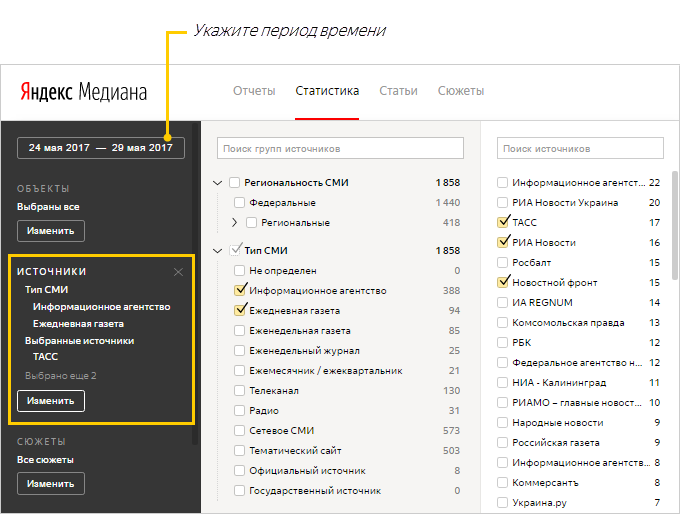Expand the Региональные subgroup
The height and width of the screenshot is (523, 680).
pyautogui.click(x=234, y=222)
